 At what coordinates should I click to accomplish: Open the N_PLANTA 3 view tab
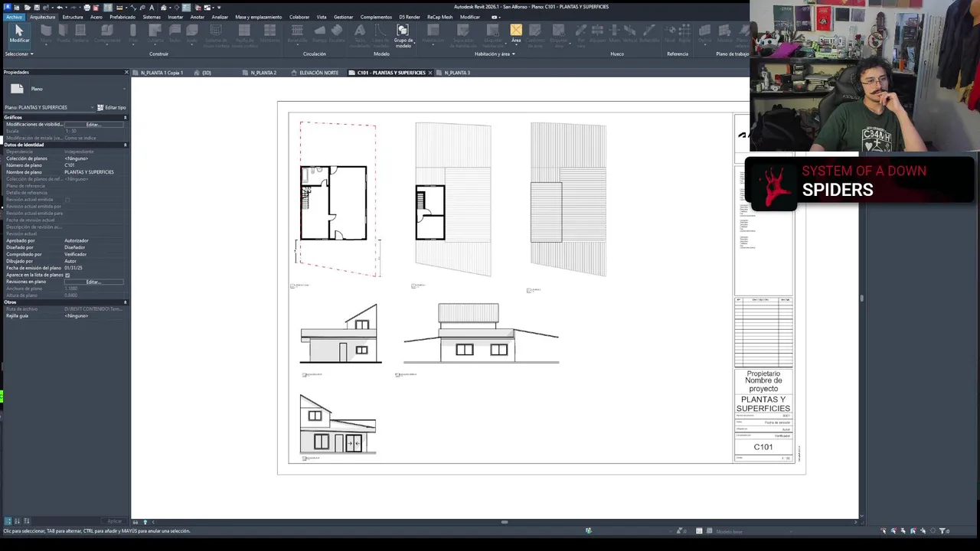click(x=457, y=73)
